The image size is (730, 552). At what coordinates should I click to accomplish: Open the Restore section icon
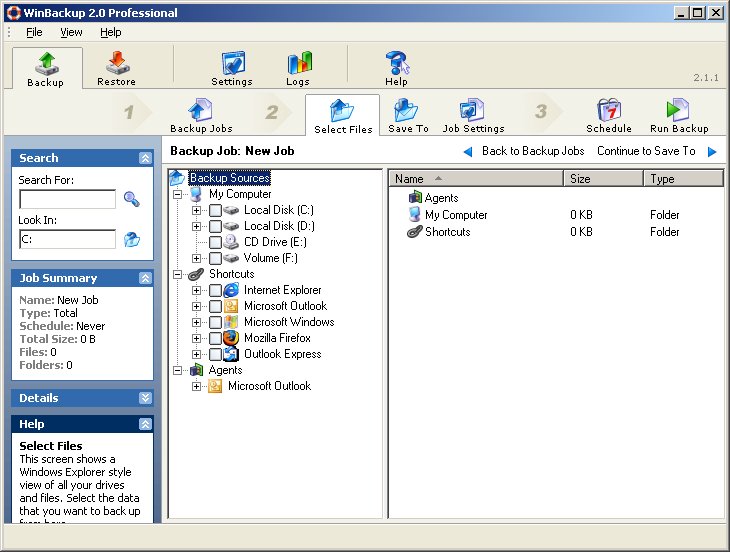click(117, 63)
